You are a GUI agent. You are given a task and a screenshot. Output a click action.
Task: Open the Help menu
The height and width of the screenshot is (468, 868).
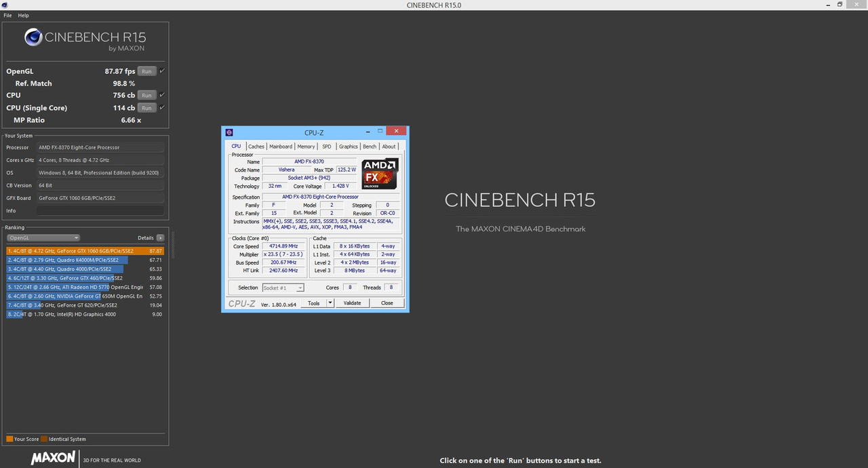[23, 15]
